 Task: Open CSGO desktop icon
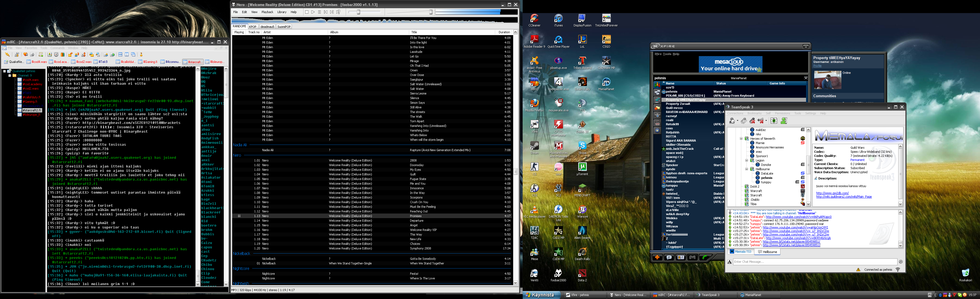[606, 42]
